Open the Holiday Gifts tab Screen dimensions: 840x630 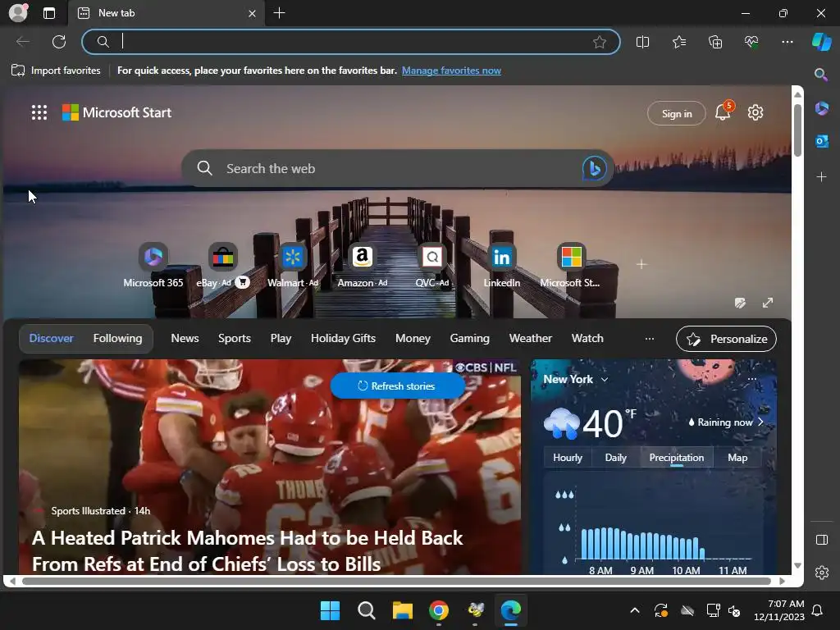343,338
